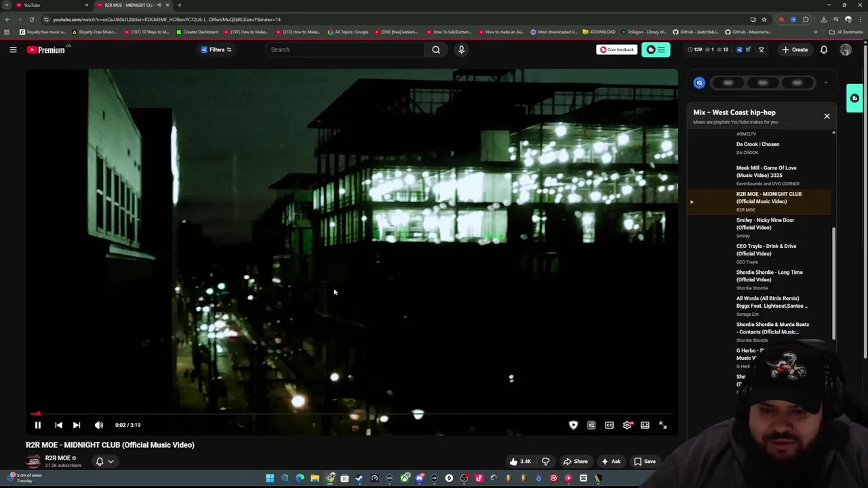
Task: Click the Create button
Action: (x=795, y=49)
